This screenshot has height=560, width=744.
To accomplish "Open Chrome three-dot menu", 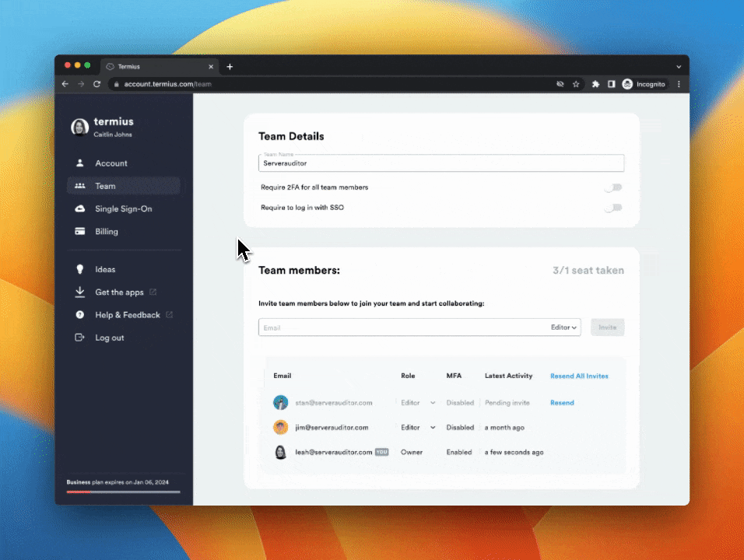I will [679, 84].
